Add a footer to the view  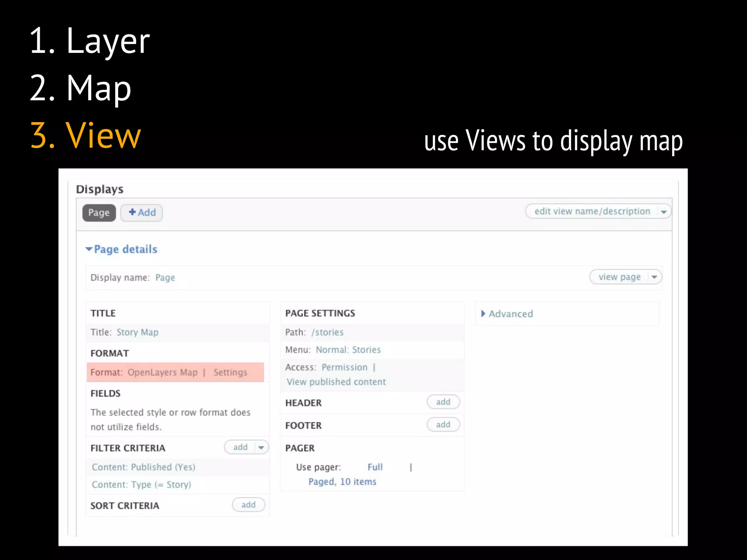click(x=443, y=424)
